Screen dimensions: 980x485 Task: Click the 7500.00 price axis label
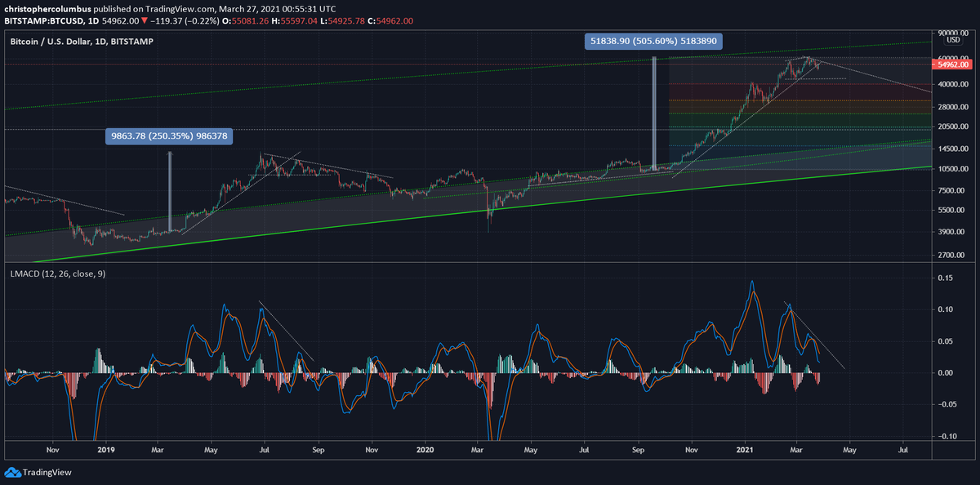953,190
